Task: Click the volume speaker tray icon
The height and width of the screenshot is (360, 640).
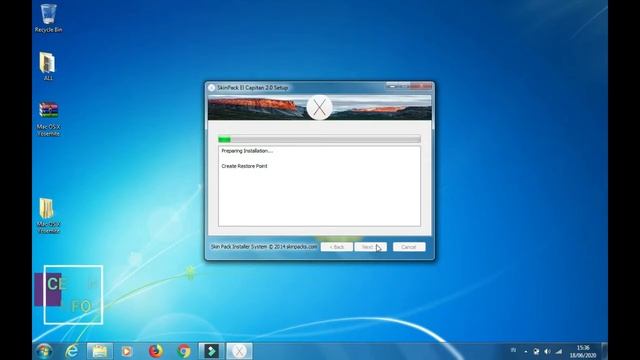Action: pyautogui.click(x=547, y=351)
